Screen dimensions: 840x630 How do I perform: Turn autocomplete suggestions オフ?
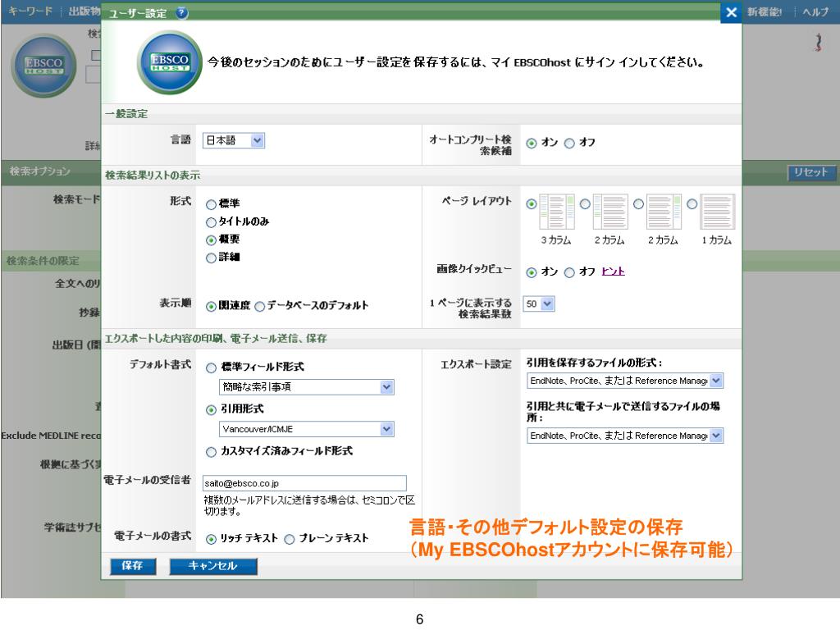569,143
